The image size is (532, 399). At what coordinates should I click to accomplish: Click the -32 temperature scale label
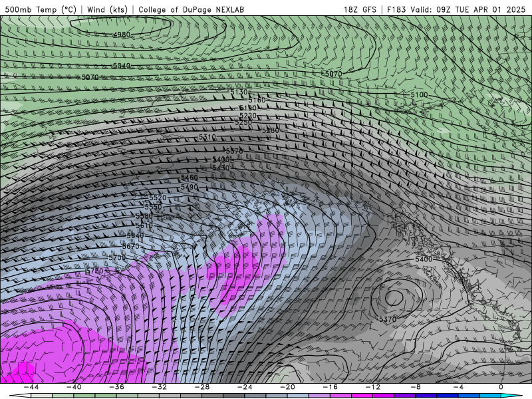[160, 387]
